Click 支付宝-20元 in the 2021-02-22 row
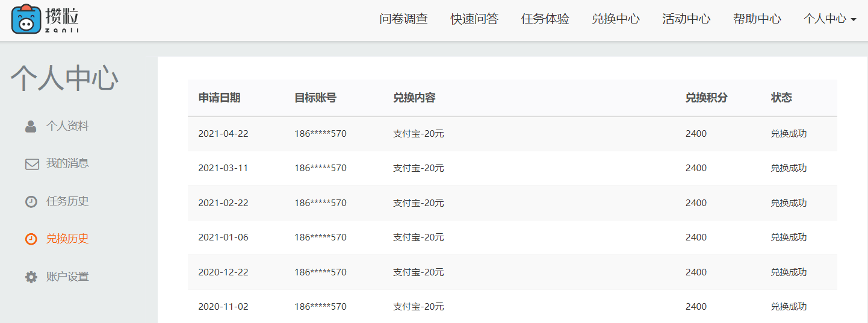The height and width of the screenshot is (323, 868). pyautogui.click(x=418, y=203)
